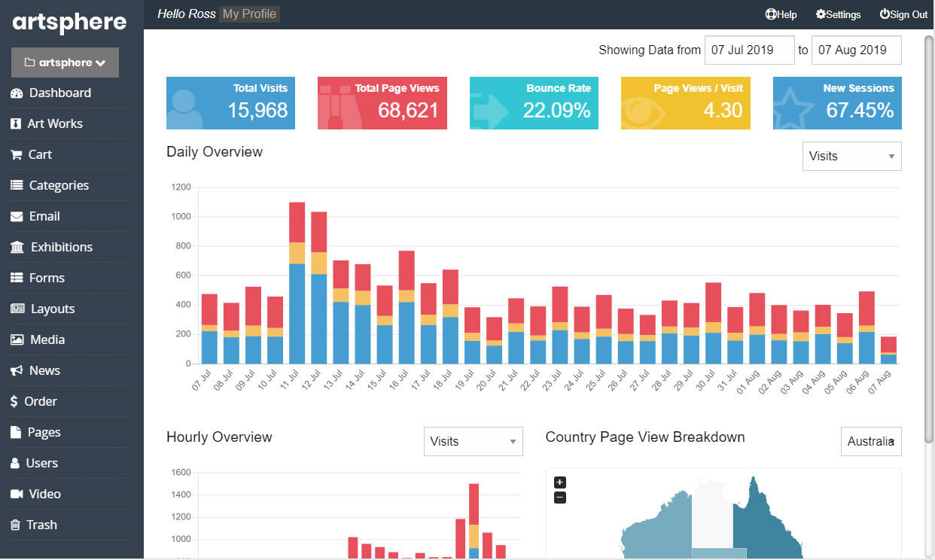Open Art Works in the sidebar

[x=55, y=124]
